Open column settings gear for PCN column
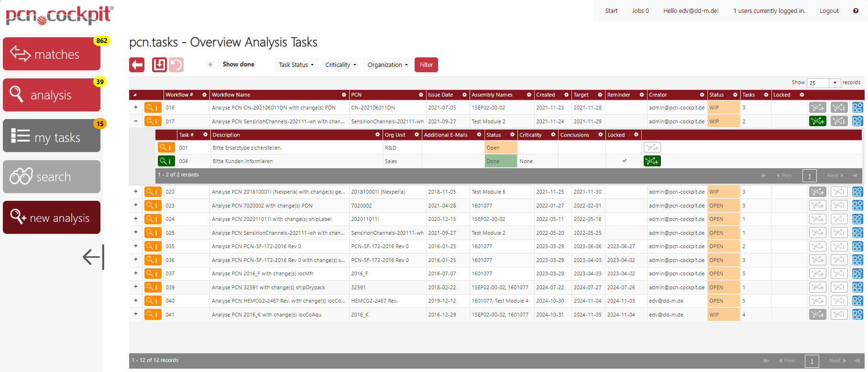The image size is (868, 372). [421, 95]
